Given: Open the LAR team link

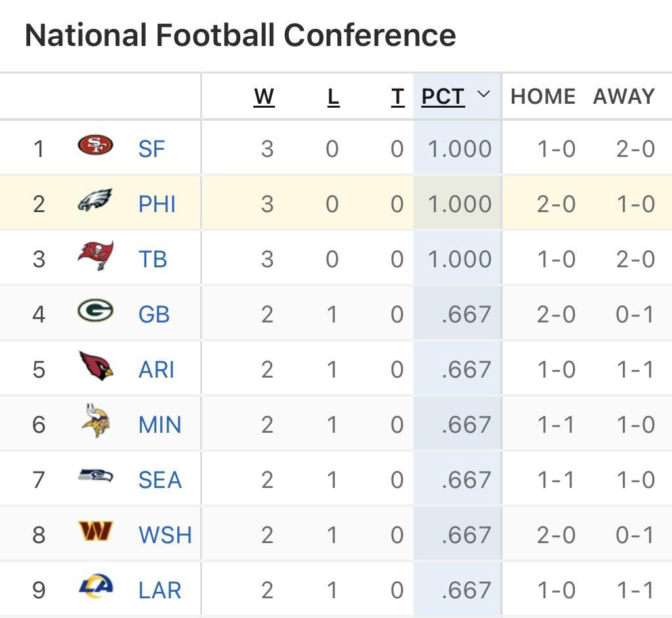Looking at the screenshot, I should click(159, 590).
